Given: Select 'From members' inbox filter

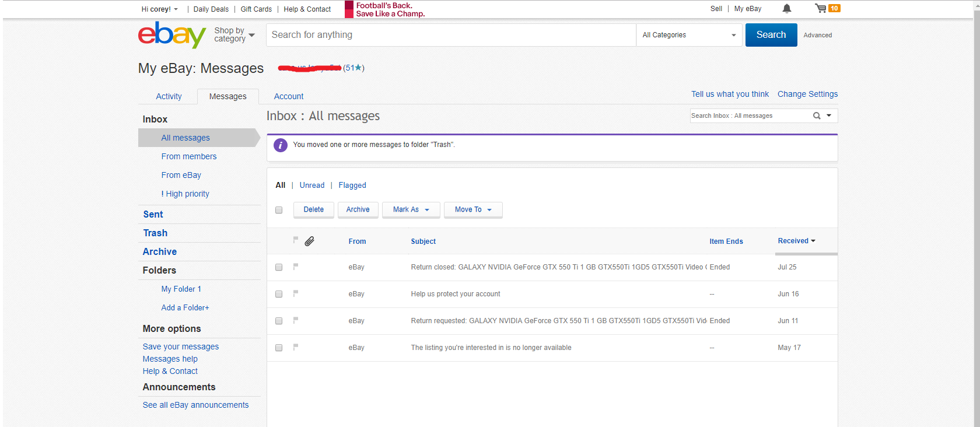Looking at the screenshot, I should click(189, 156).
